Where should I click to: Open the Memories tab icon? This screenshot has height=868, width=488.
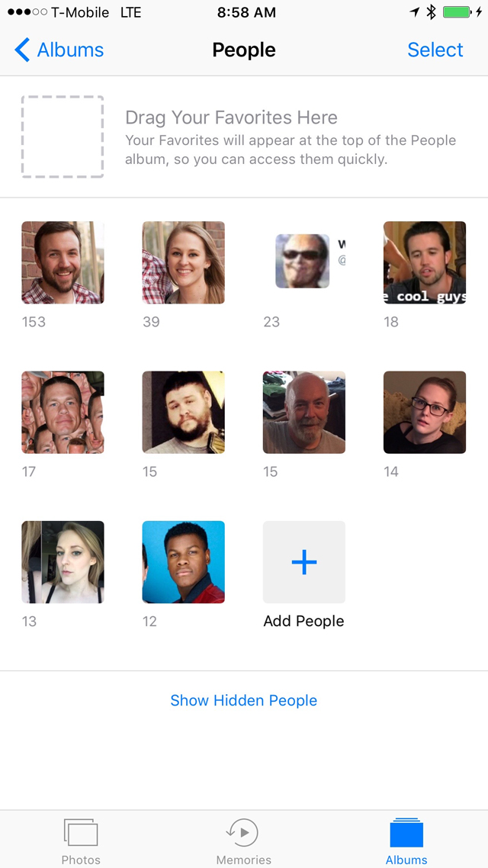pyautogui.click(x=243, y=833)
